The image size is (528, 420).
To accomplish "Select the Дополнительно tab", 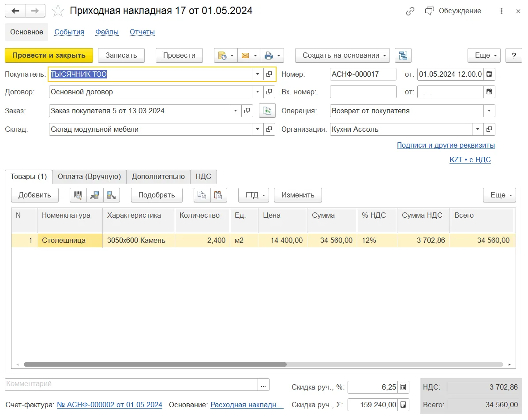I will tap(158, 177).
